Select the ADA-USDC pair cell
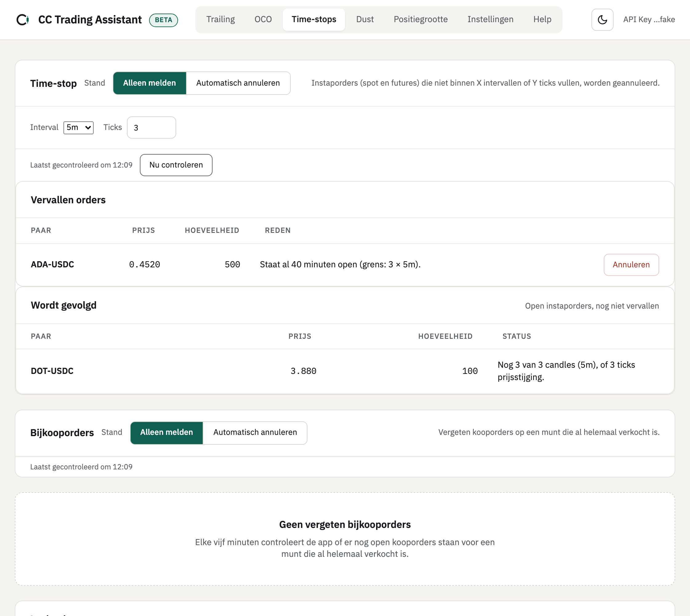This screenshot has width=690, height=616. pyautogui.click(x=52, y=264)
